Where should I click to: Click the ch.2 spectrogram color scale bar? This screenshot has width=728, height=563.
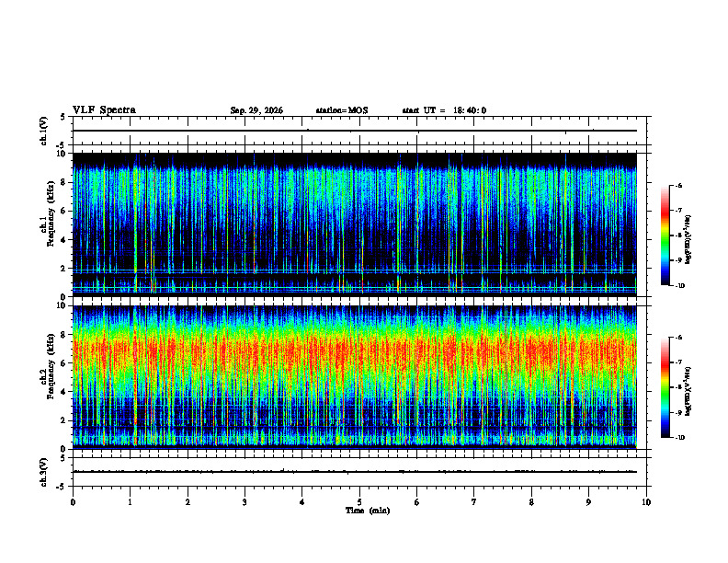point(665,387)
